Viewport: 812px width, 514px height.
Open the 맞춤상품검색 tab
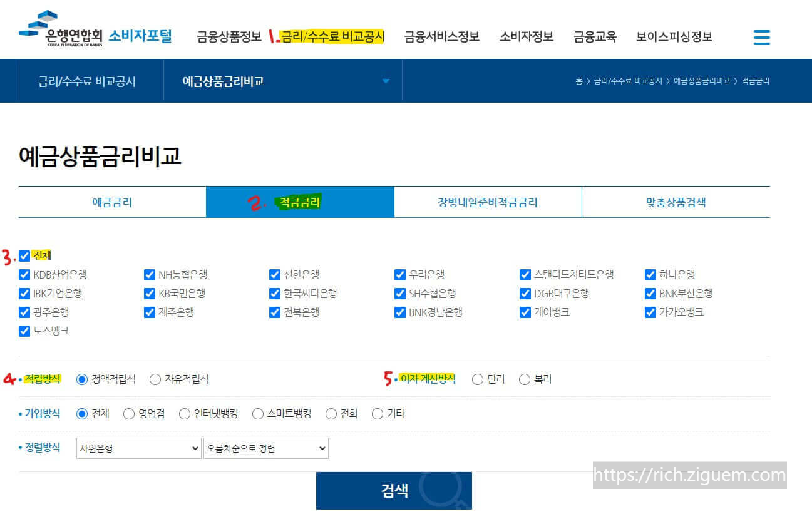coord(676,201)
